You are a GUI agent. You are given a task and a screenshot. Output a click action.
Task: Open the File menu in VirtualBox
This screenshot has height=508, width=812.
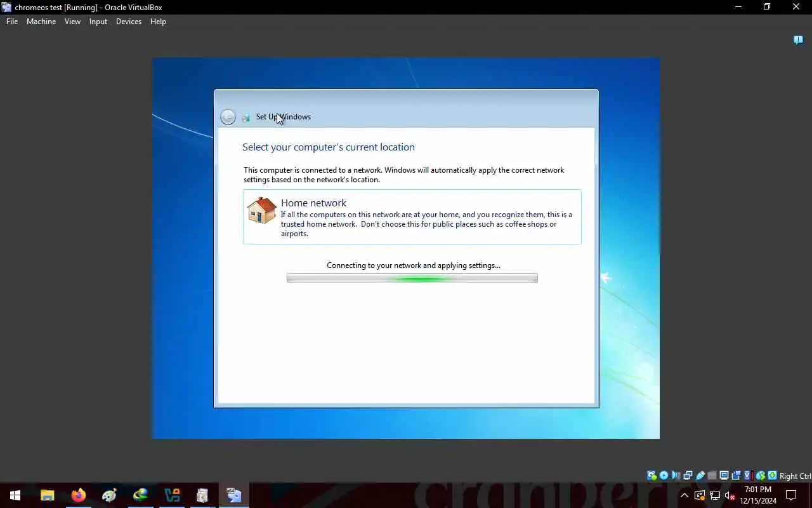12,22
